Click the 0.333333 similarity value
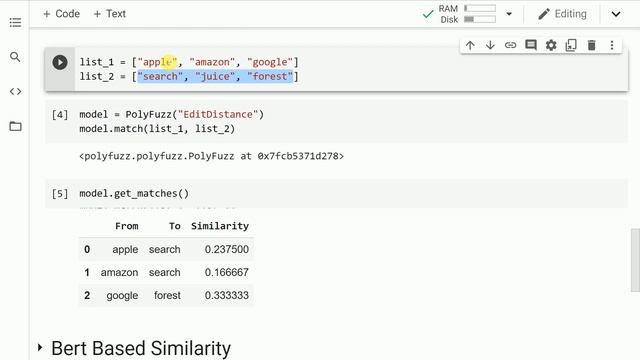Viewport: 640px width, 360px height. (227, 295)
